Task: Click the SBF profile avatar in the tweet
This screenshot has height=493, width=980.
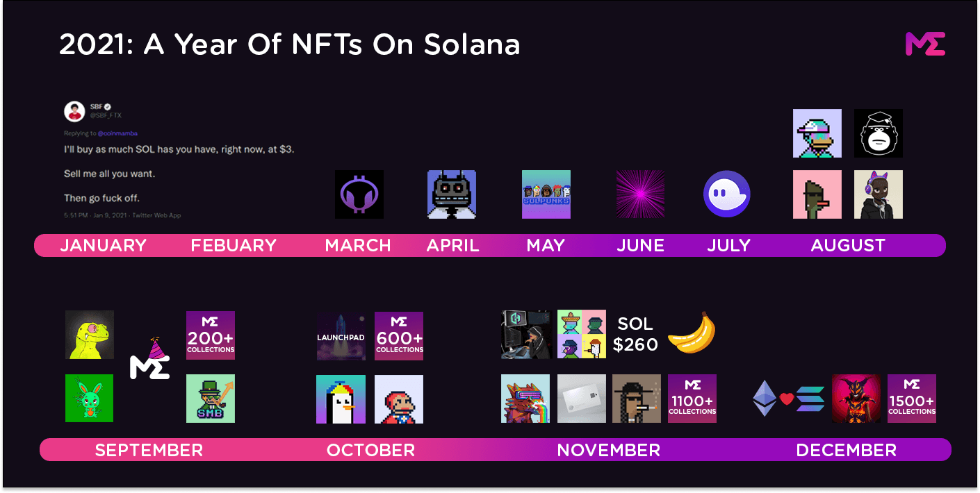Action: click(x=74, y=111)
